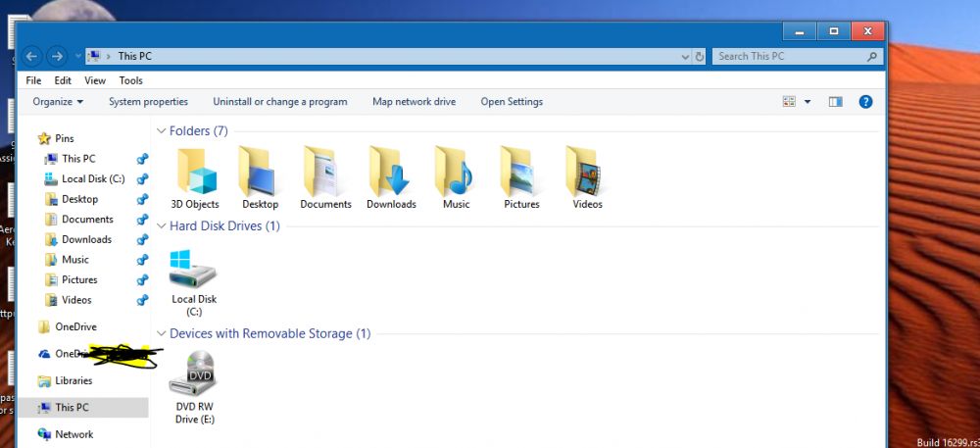Select the Local Disk (C:) drive icon
980x448 pixels.
click(x=193, y=270)
